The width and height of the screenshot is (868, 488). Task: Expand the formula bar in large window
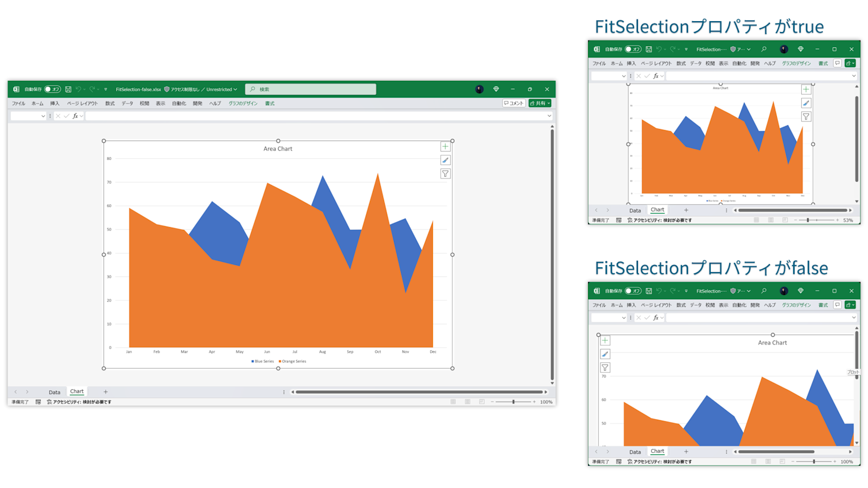549,116
